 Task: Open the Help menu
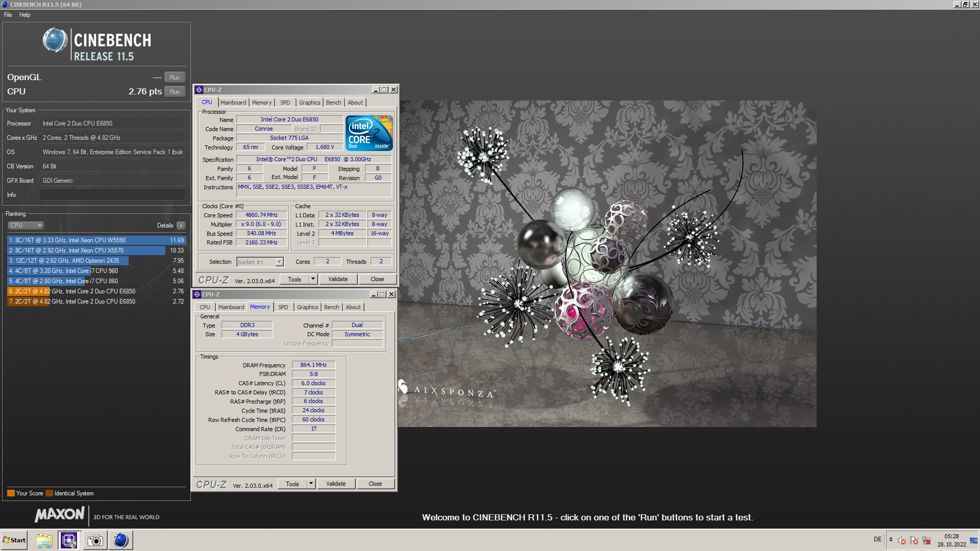[24, 15]
